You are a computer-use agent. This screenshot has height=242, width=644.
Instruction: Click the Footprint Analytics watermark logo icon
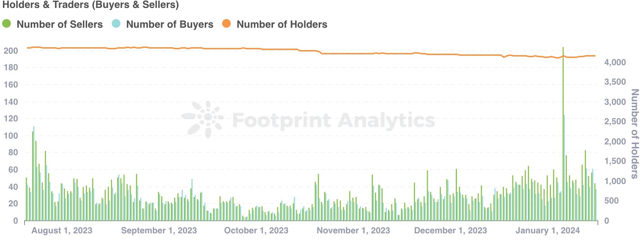202,120
